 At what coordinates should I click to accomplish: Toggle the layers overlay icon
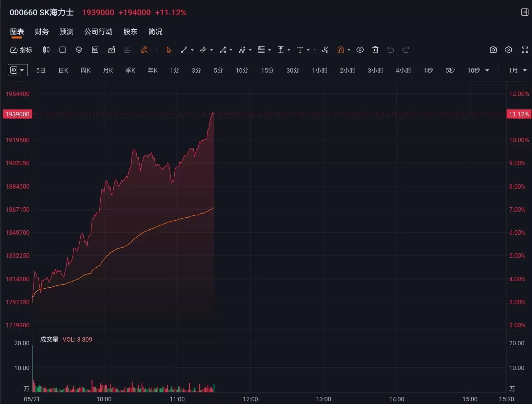tap(79, 50)
